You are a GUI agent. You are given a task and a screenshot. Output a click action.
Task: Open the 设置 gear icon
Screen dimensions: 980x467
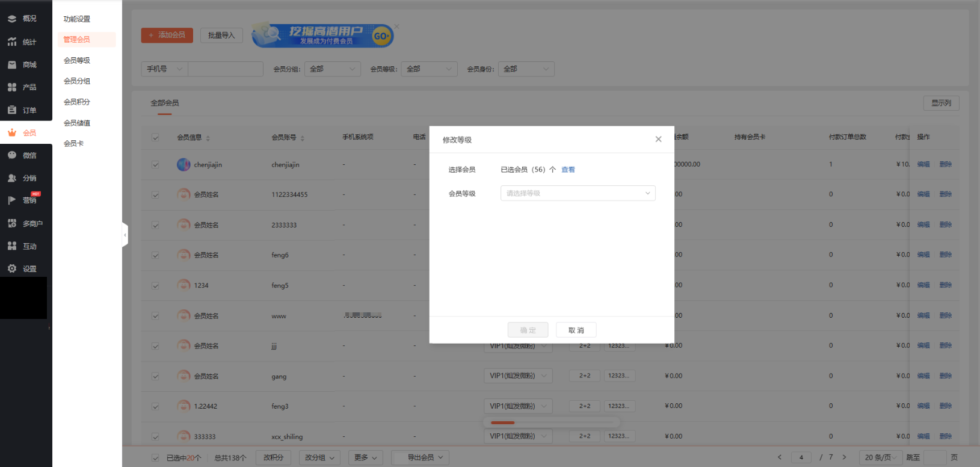(x=12, y=268)
